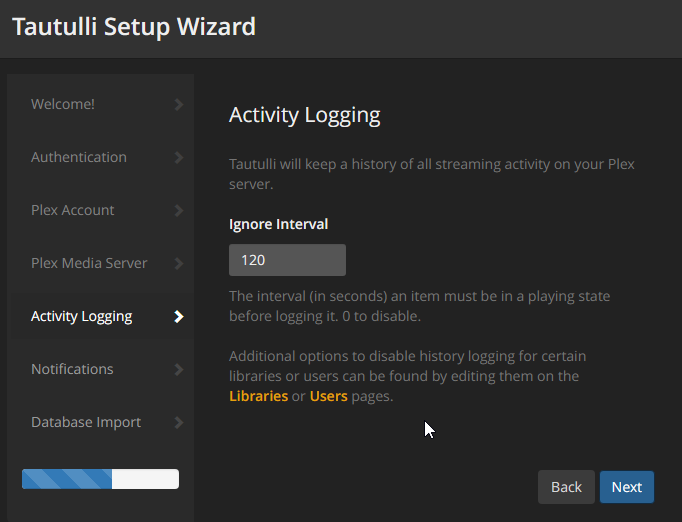The image size is (682, 522).
Task: Jump to the Notifications step
Action: (72, 369)
